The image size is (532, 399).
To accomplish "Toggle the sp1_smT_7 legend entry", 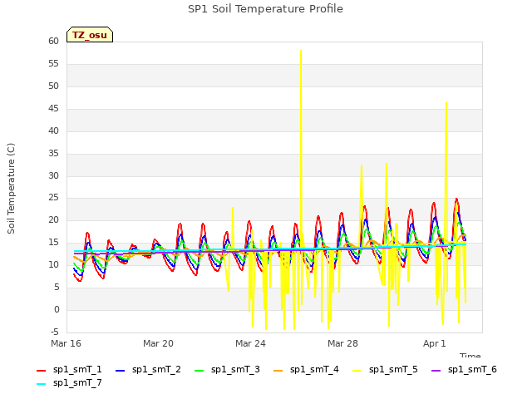I will (x=69, y=382).
